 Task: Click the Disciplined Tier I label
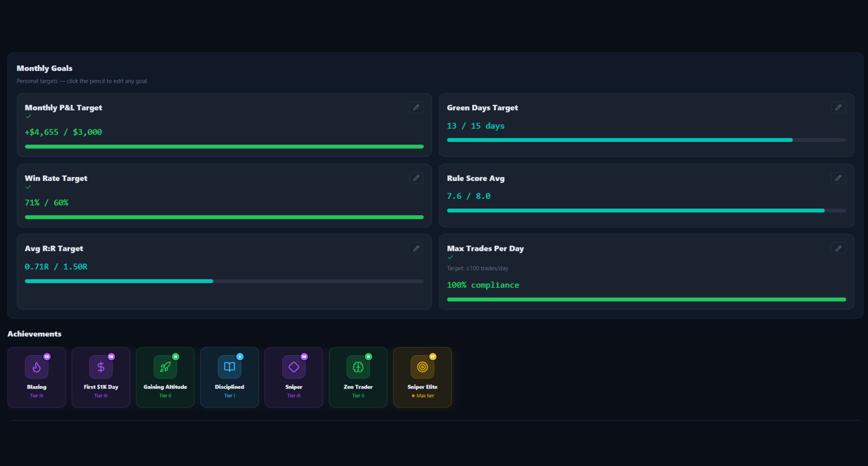click(230, 396)
